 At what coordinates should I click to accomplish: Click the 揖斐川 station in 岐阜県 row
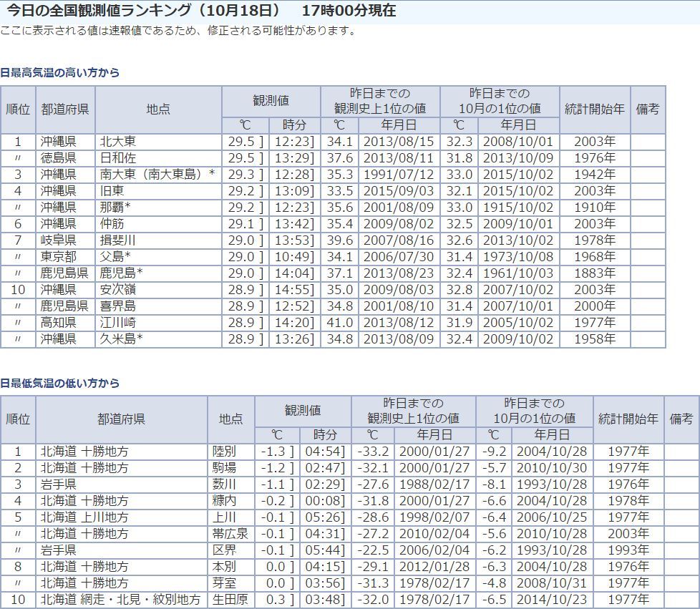pyautogui.click(x=118, y=240)
